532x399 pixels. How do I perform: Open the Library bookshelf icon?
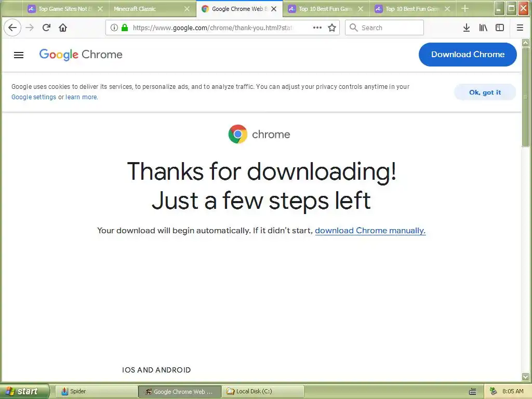tap(483, 28)
